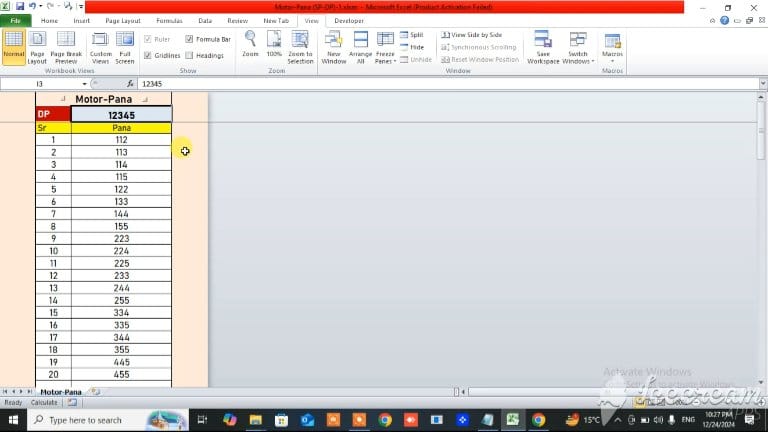The image size is (768, 432).
Task: Click Zoom to Selection
Action: click(x=300, y=47)
